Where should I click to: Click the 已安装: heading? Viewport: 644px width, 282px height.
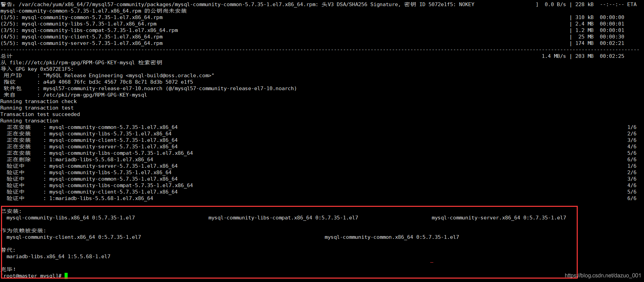pyautogui.click(x=11, y=211)
